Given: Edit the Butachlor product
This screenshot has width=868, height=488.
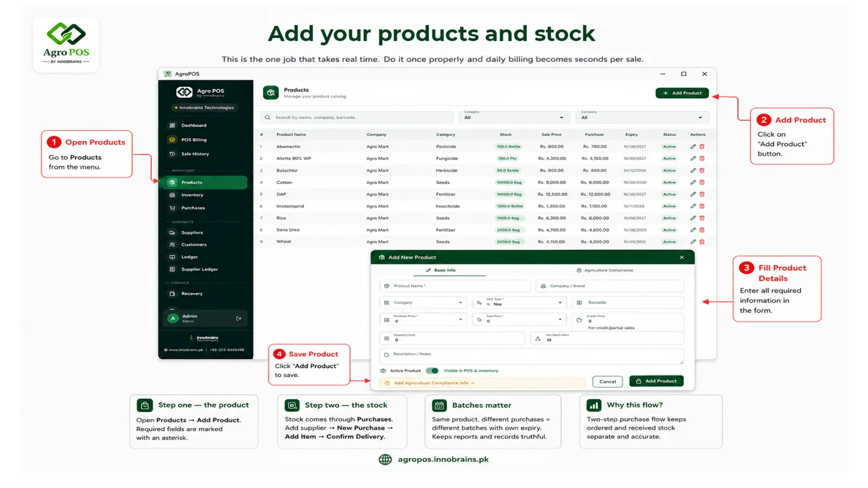Looking at the screenshot, I should (693, 171).
